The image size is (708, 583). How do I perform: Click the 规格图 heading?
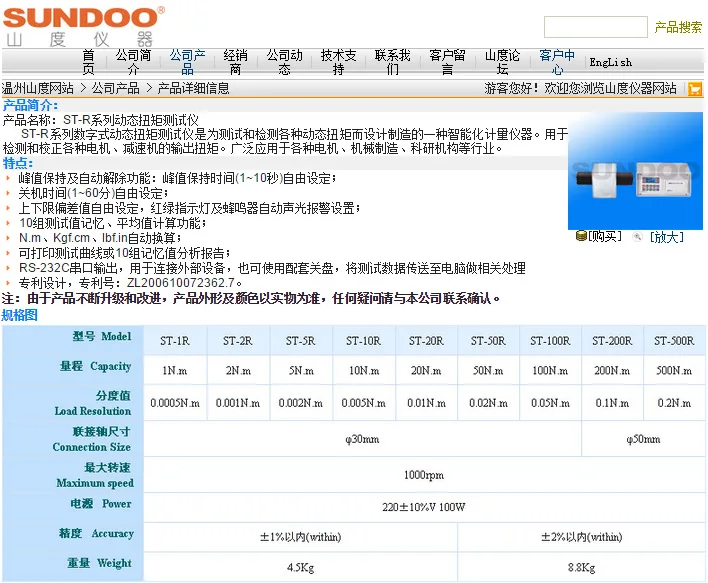[19, 315]
